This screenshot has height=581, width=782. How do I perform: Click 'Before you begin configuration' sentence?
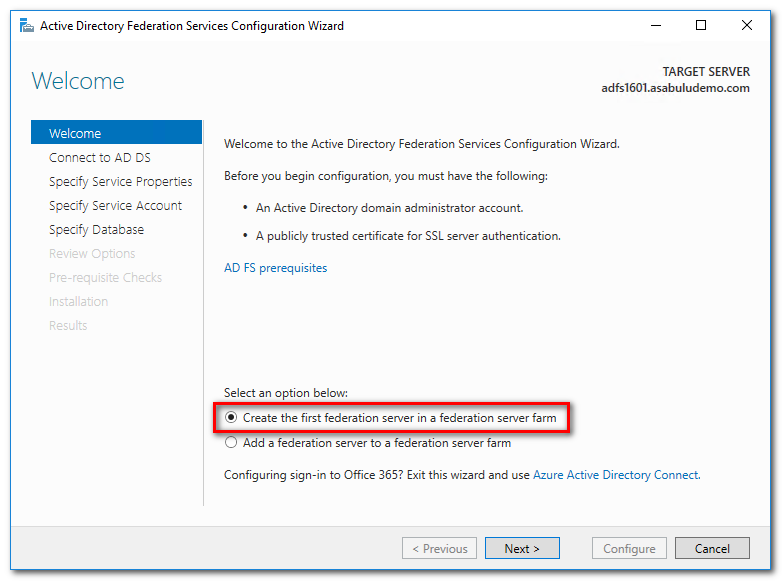point(386,176)
